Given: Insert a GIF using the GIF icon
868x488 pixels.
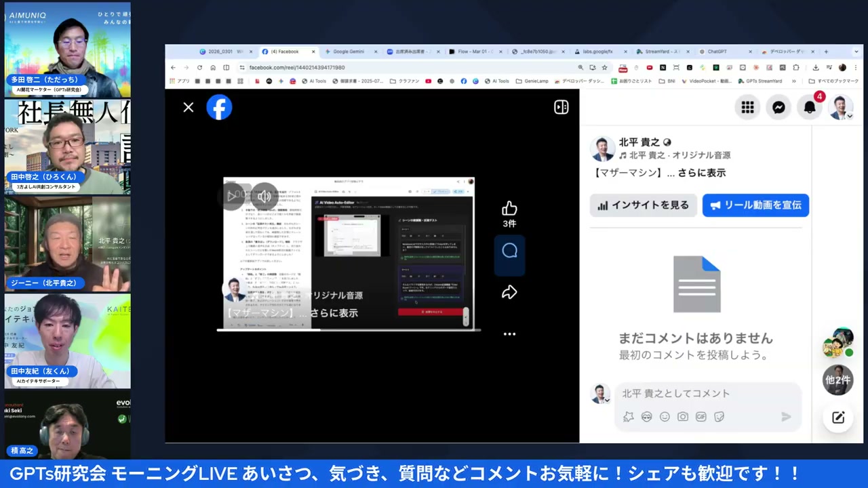Looking at the screenshot, I should (701, 417).
